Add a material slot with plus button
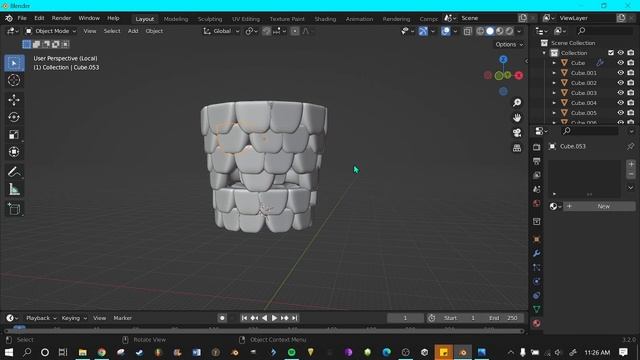 [631, 164]
